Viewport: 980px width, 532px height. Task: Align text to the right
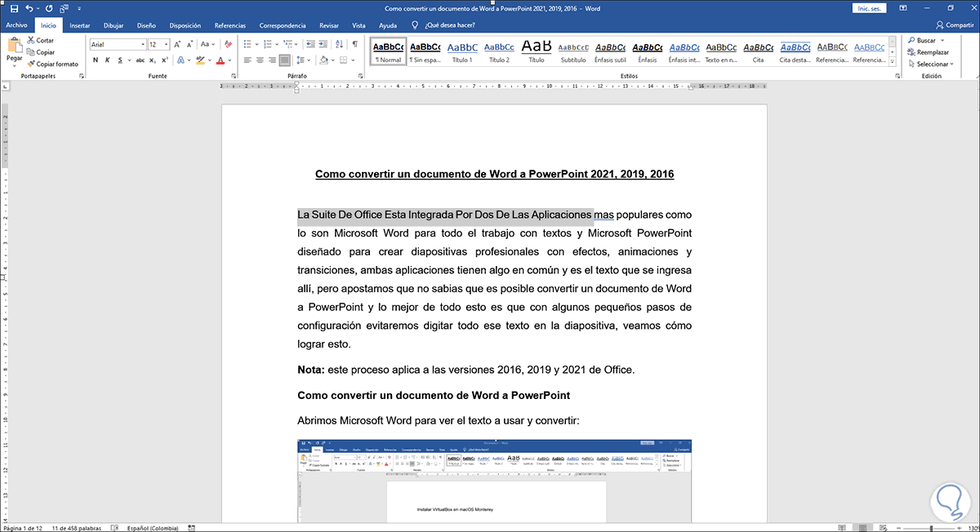[x=272, y=60]
